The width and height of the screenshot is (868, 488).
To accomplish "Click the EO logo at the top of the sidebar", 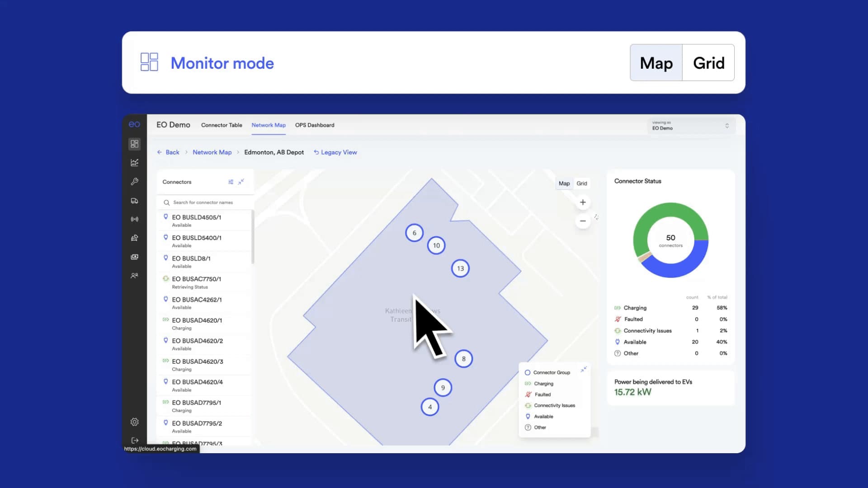I will (134, 124).
